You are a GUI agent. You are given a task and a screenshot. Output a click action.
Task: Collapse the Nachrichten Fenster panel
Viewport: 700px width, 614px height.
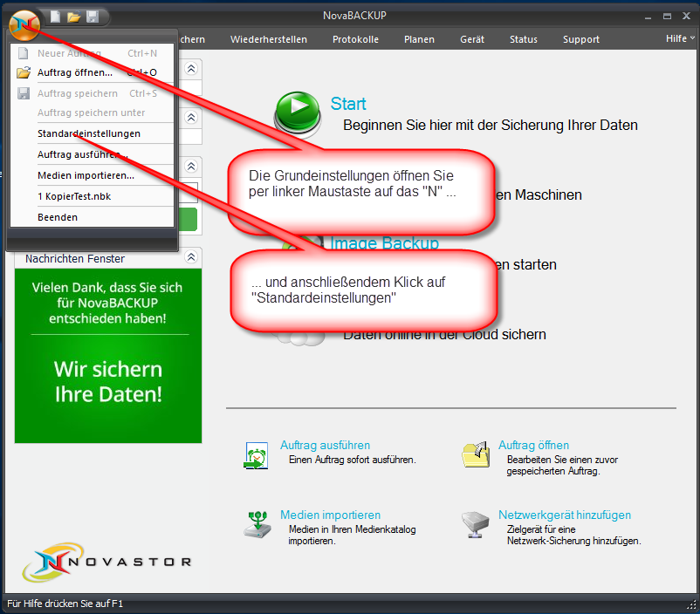[x=191, y=257]
